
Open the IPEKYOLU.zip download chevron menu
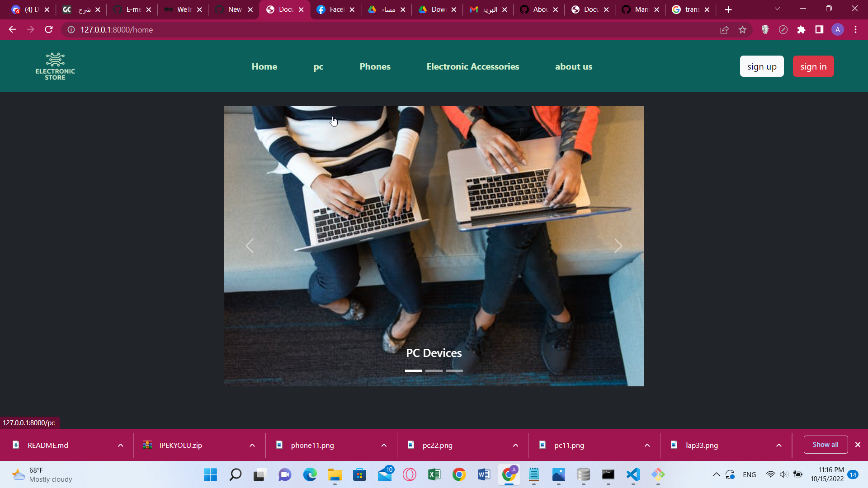(x=252, y=445)
